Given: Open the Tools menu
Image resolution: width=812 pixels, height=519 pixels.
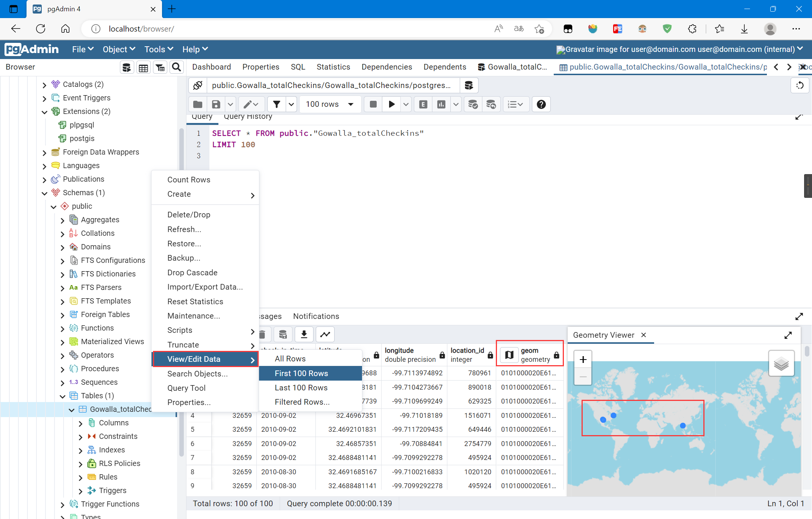Looking at the screenshot, I should (159, 49).
